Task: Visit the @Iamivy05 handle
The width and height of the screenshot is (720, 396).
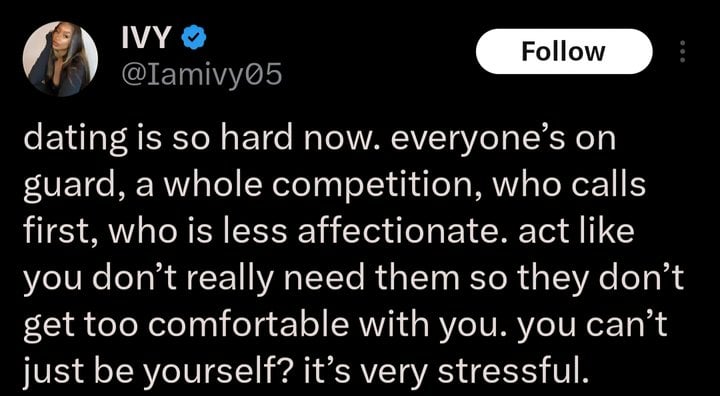Action: tap(201, 74)
